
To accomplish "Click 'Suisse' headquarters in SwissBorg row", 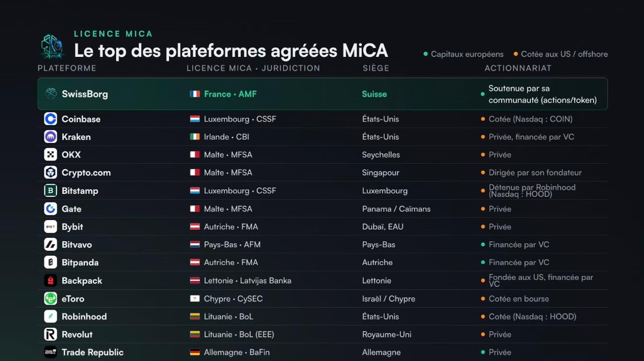I will point(374,94).
